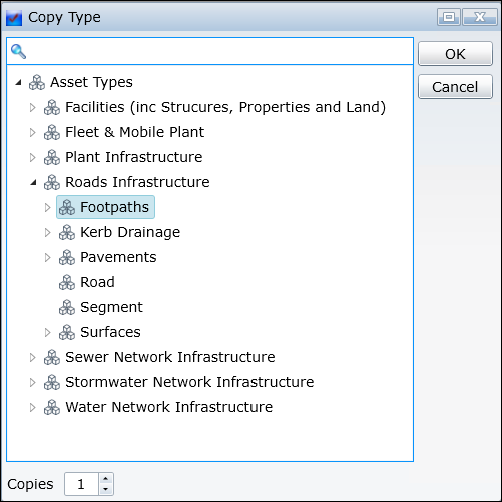Select the Plant Infrastructure item
The height and width of the screenshot is (502, 502).
(x=123, y=157)
